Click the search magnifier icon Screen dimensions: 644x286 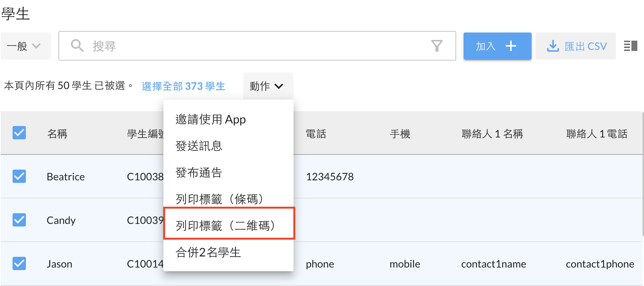click(77, 46)
